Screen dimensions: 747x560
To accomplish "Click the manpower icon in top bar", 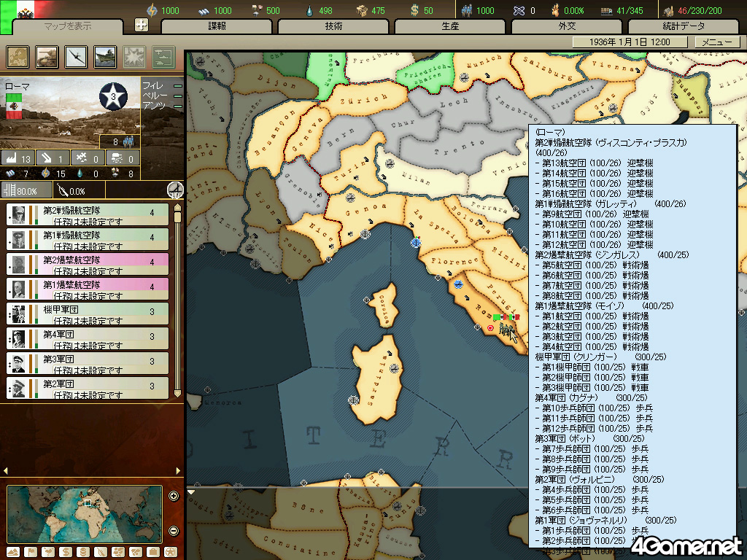I will coord(467,10).
